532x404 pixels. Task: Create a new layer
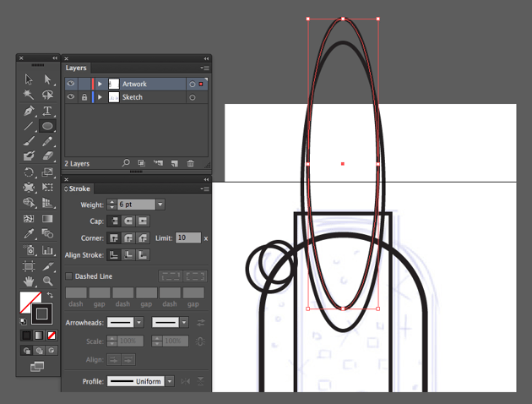tap(175, 163)
